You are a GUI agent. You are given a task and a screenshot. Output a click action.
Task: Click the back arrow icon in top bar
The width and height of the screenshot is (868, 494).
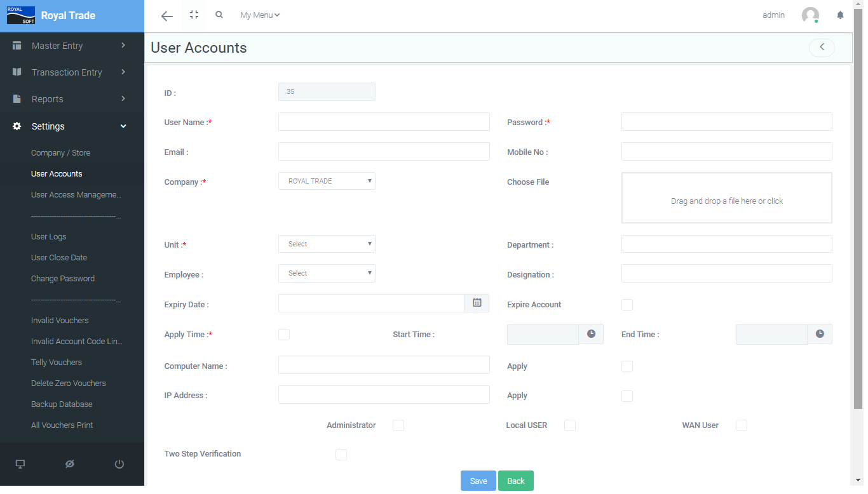pos(167,16)
